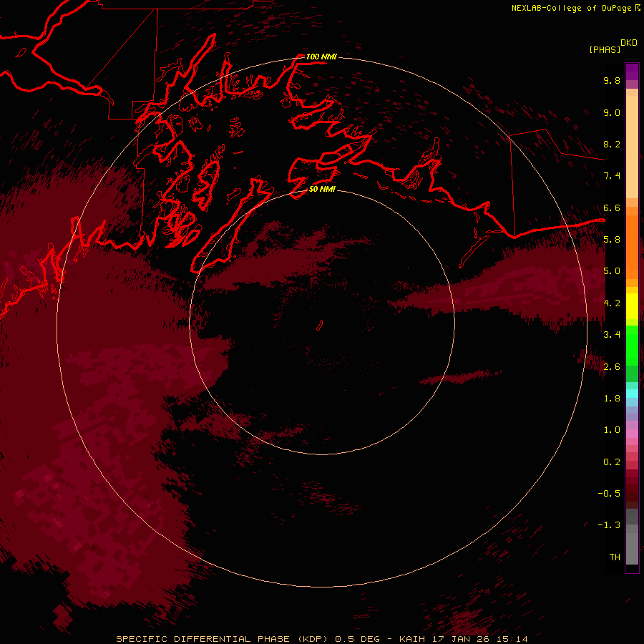Viewport: 644px width, 644px height.
Task: Click the -1.3 value on the color scale
Action: pos(609,525)
